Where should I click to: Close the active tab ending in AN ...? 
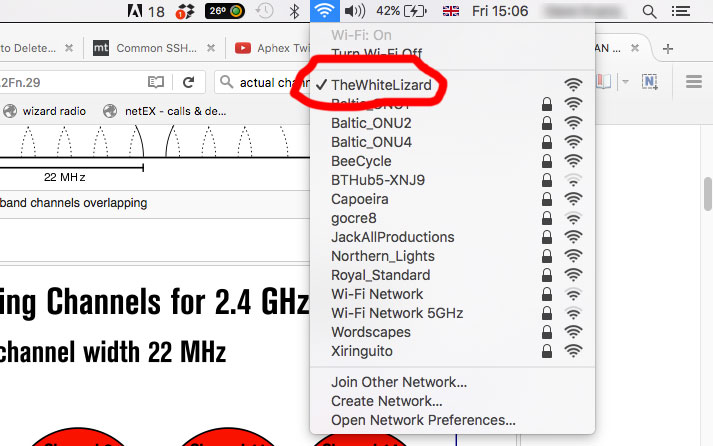pyautogui.click(x=635, y=48)
